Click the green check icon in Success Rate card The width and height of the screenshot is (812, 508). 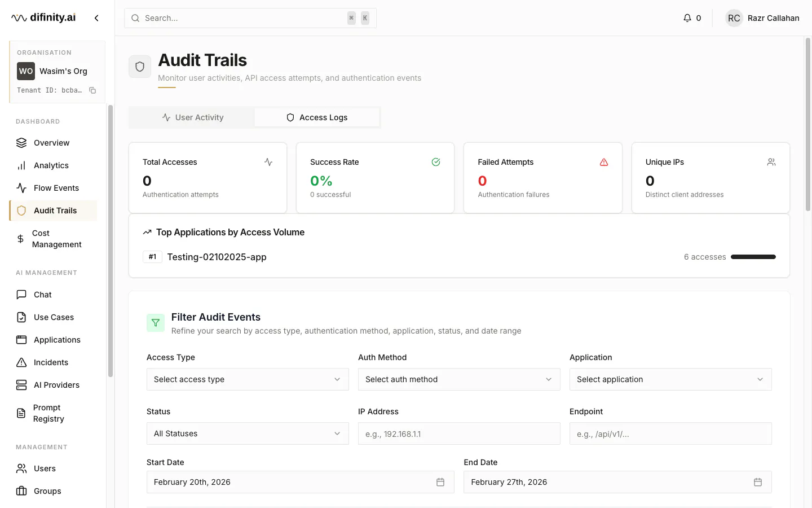(x=436, y=162)
